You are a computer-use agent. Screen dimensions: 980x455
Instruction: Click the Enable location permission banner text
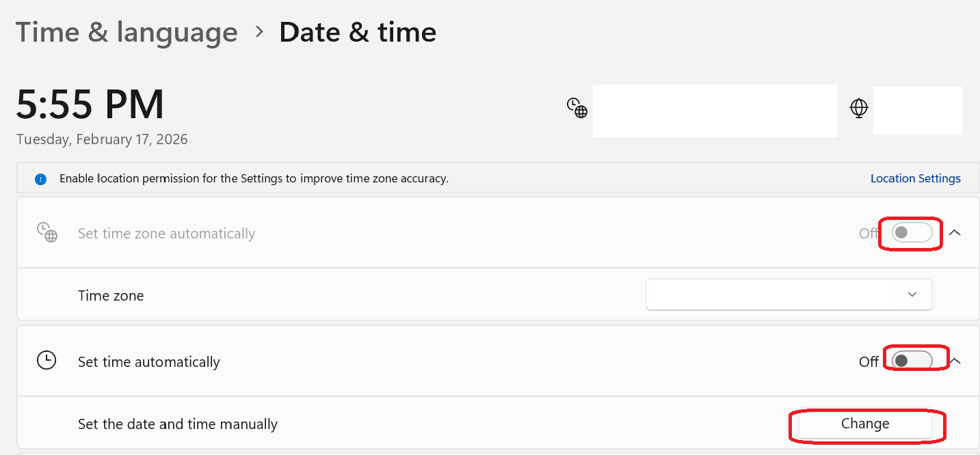click(x=254, y=179)
